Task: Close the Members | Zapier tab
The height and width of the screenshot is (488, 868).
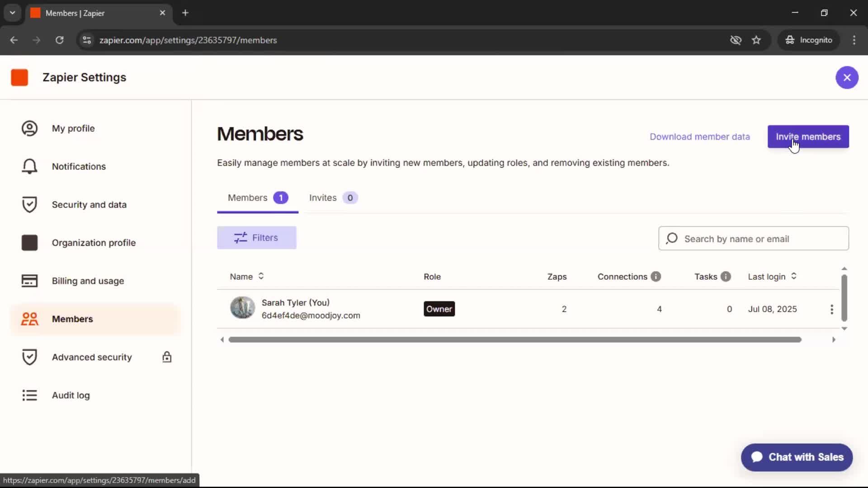Action: coord(162,13)
